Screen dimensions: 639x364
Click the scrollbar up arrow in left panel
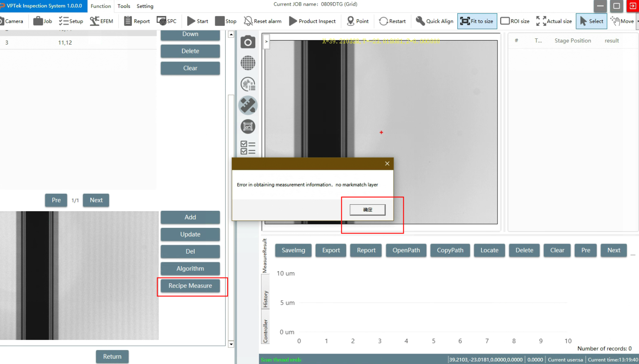click(x=231, y=34)
